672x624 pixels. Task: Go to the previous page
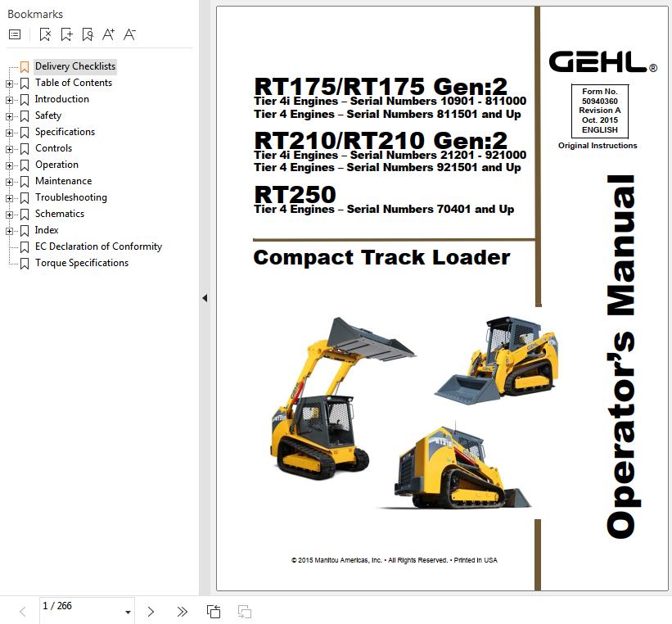click(x=23, y=612)
